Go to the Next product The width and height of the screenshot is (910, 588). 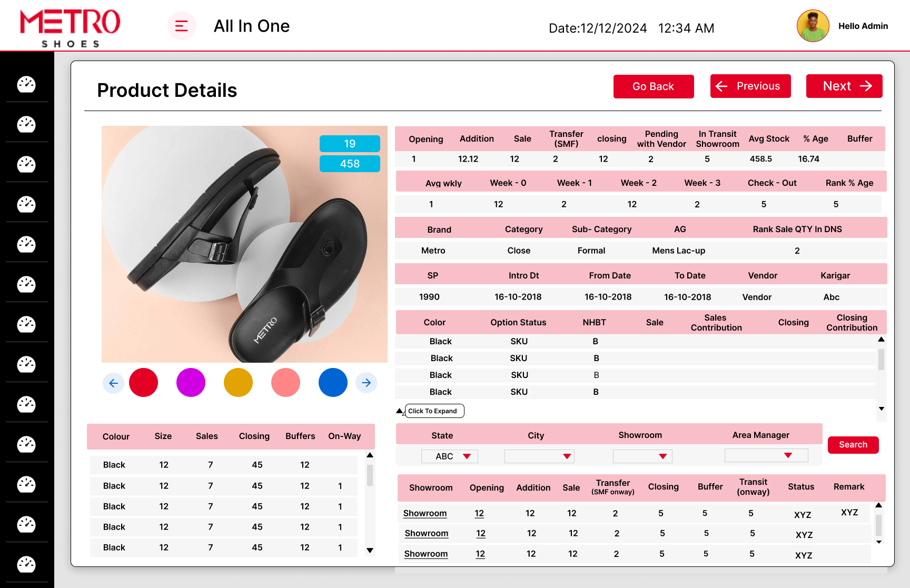(844, 86)
